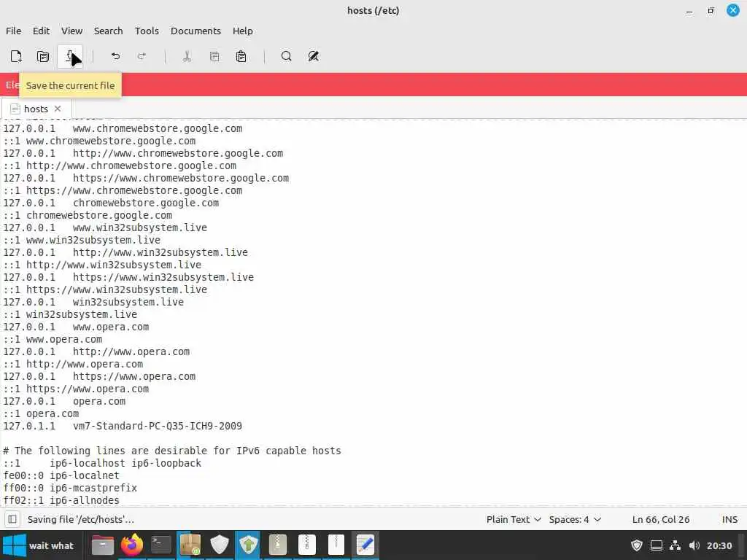Click line '127.0.0.1 https://www.opera.com'
This screenshot has height=560, width=747.
tap(99, 377)
